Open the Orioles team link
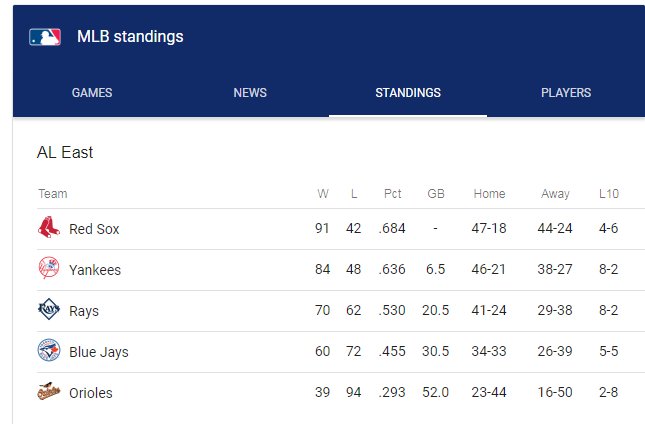Viewport: 645px width, 424px height. click(91, 394)
